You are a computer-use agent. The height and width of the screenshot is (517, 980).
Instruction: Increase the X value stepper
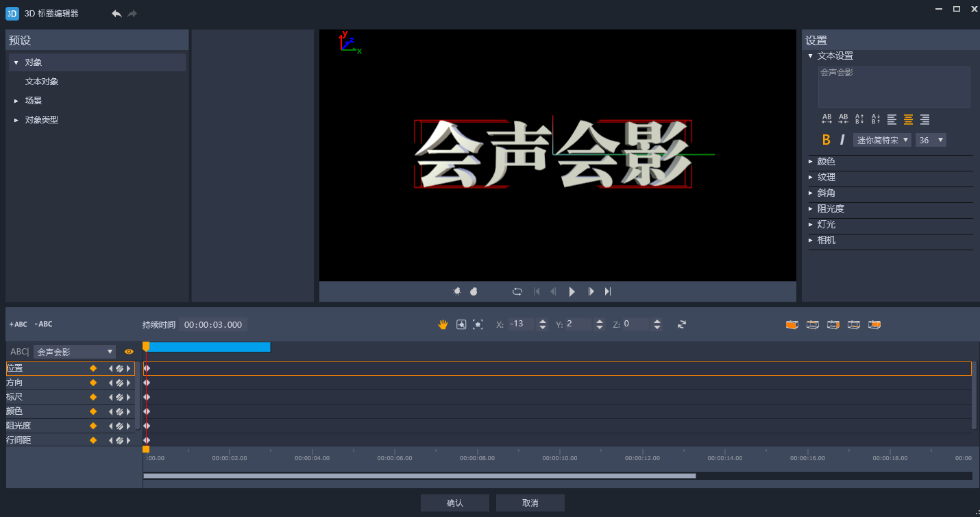tap(543, 321)
